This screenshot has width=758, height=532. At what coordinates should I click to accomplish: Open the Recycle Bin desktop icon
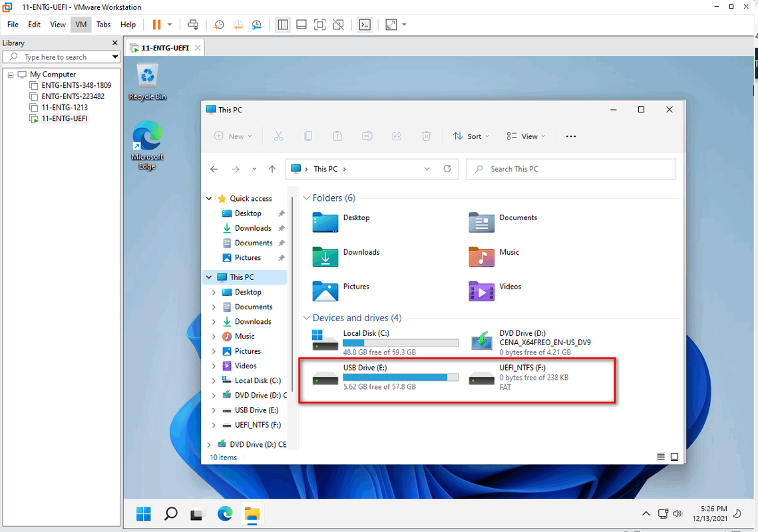click(x=148, y=82)
